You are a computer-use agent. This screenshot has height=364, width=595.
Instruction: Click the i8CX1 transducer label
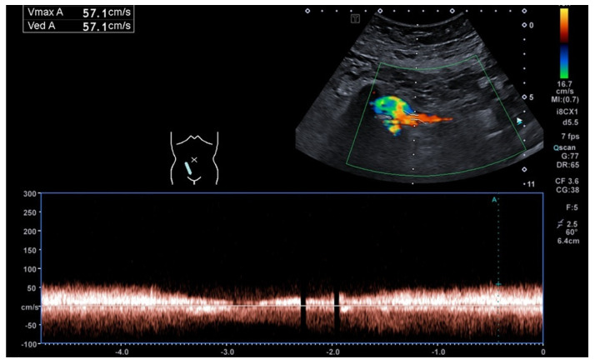click(x=567, y=112)
